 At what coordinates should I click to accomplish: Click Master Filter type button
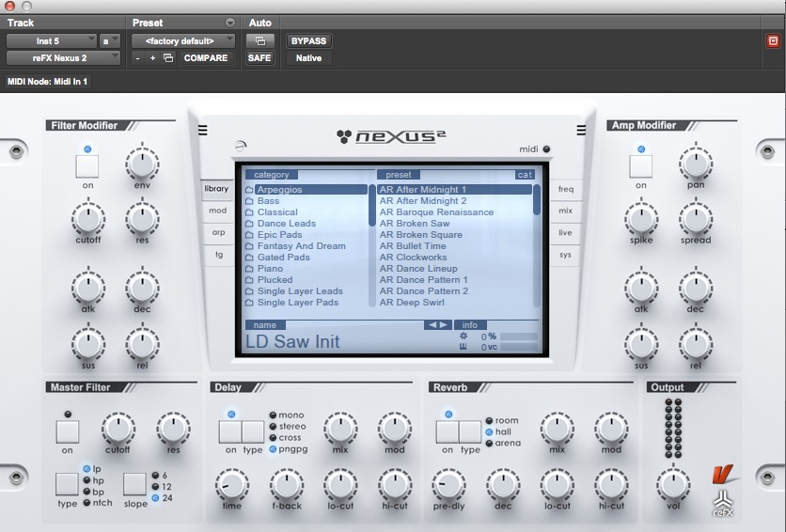(67, 484)
